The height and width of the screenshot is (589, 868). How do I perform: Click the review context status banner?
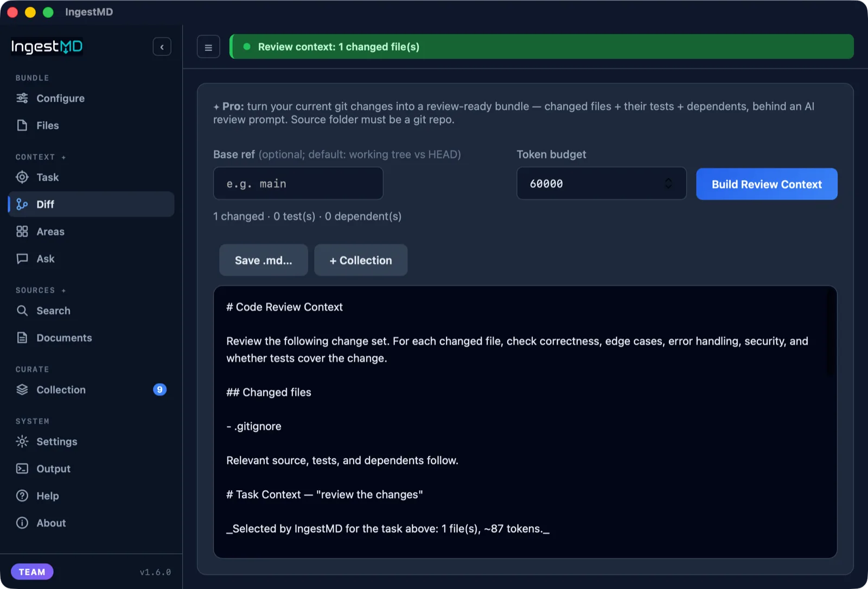[541, 47]
